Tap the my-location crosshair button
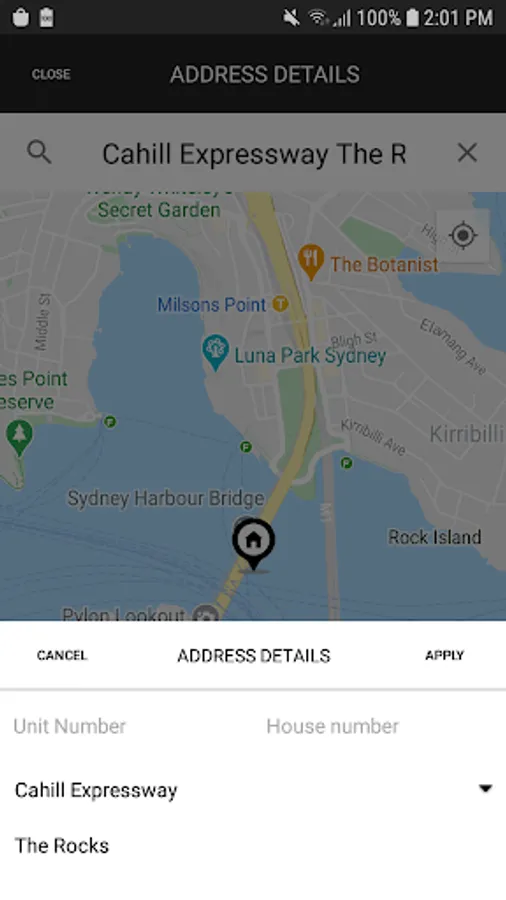The image size is (506, 900). pos(463,235)
